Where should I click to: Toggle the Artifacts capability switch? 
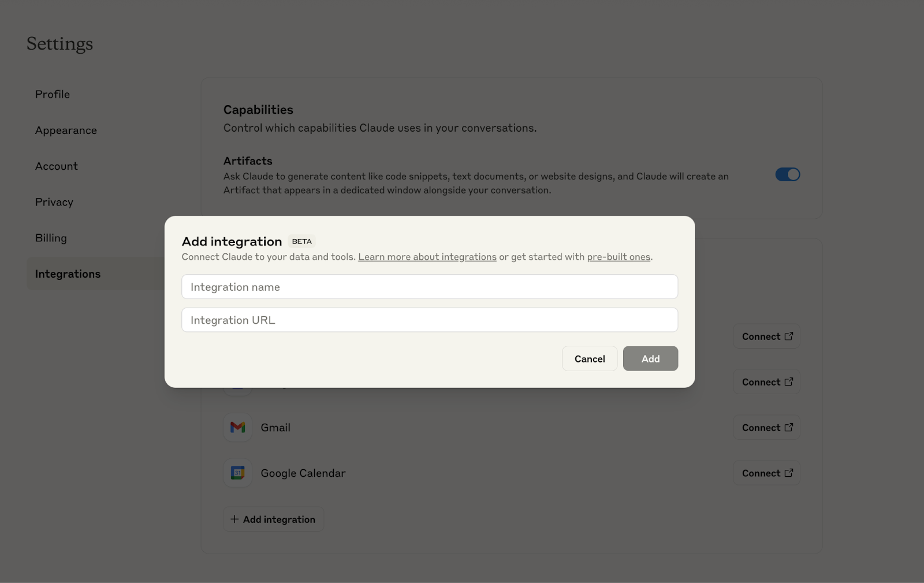pyautogui.click(x=787, y=174)
